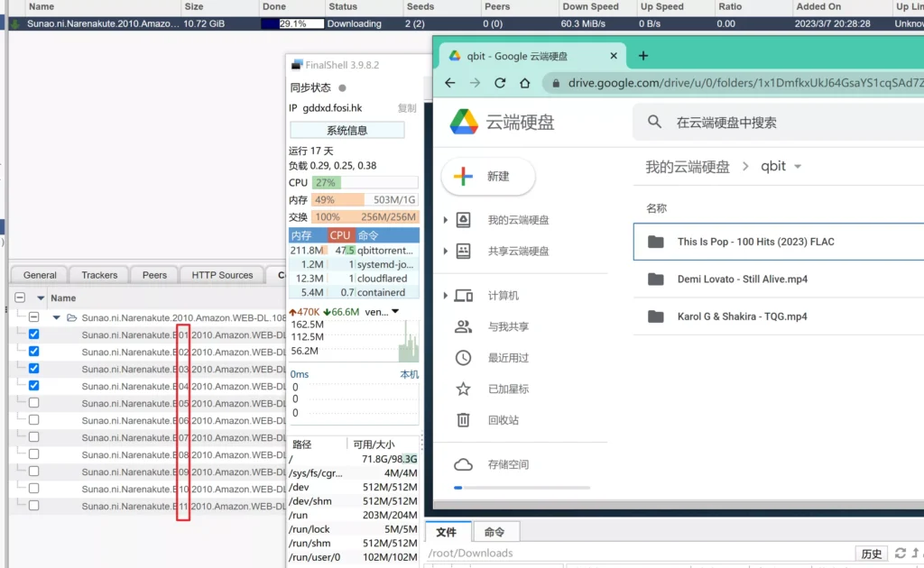Click the Google Drive logo
The height and width of the screenshot is (568, 924).
click(464, 122)
